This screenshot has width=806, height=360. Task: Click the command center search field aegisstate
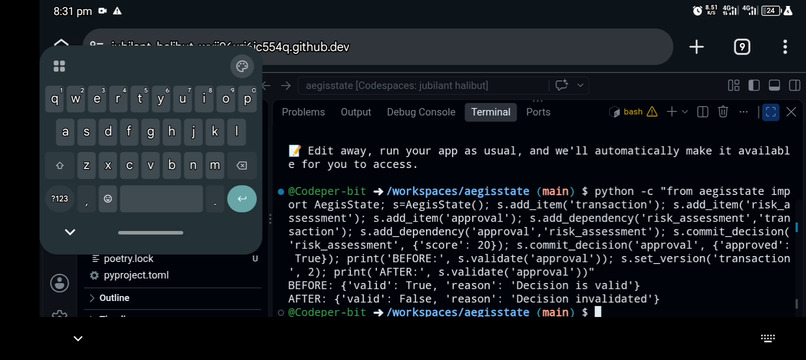(x=423, y=85)
